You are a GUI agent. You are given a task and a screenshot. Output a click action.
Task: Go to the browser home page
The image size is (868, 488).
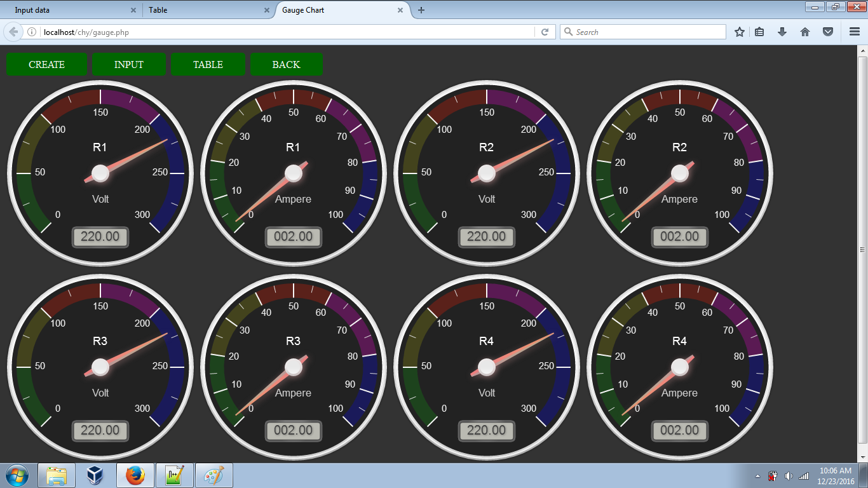(804, 31)
